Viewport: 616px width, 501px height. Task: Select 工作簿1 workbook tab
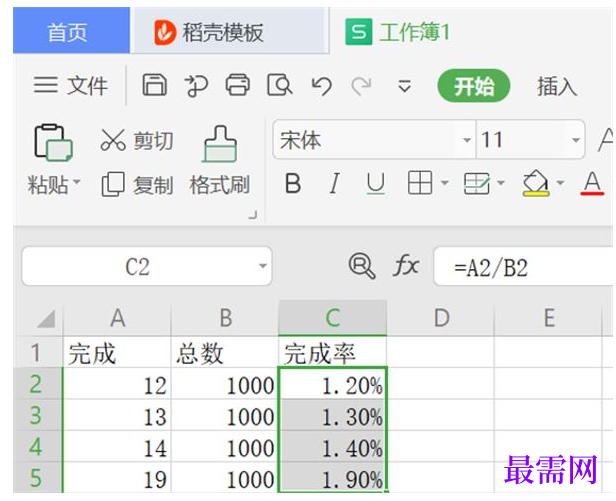(414, 32)
